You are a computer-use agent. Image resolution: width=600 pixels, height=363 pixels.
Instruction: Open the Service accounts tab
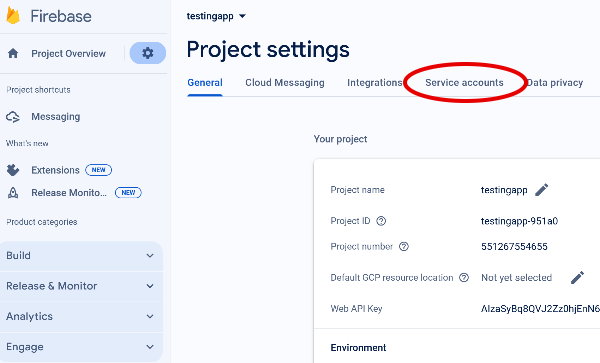[x=464, y=83]
